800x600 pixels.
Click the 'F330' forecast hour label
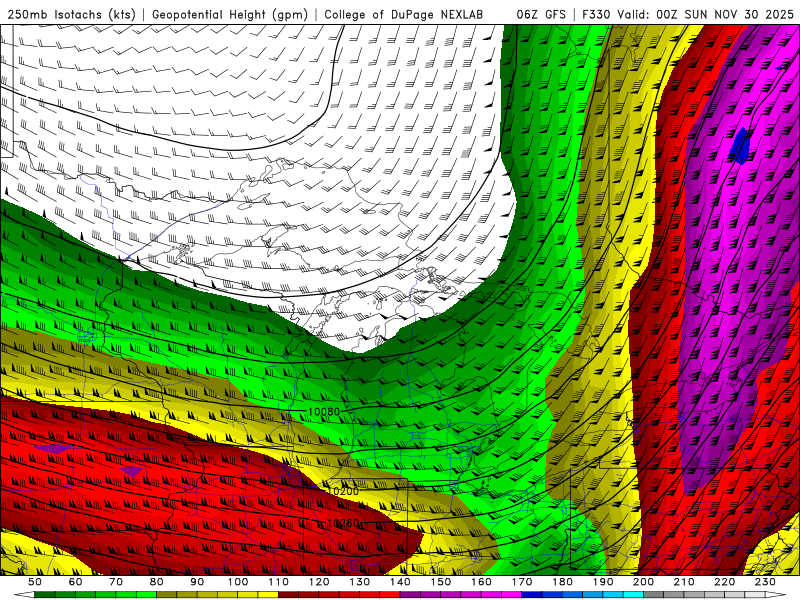596,14
